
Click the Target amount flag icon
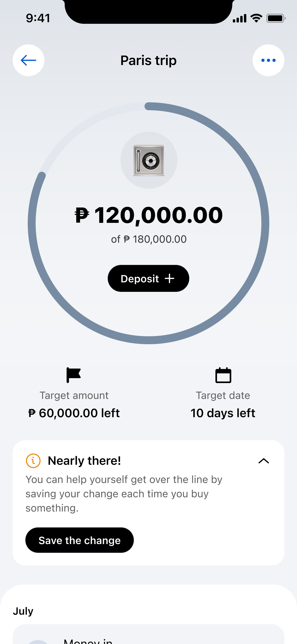(73, 375)
